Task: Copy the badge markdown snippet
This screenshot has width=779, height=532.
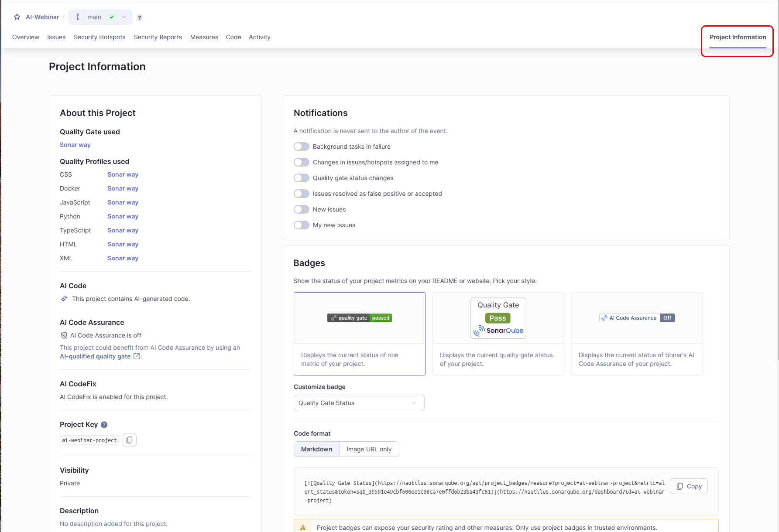Action: pos(689,486)
